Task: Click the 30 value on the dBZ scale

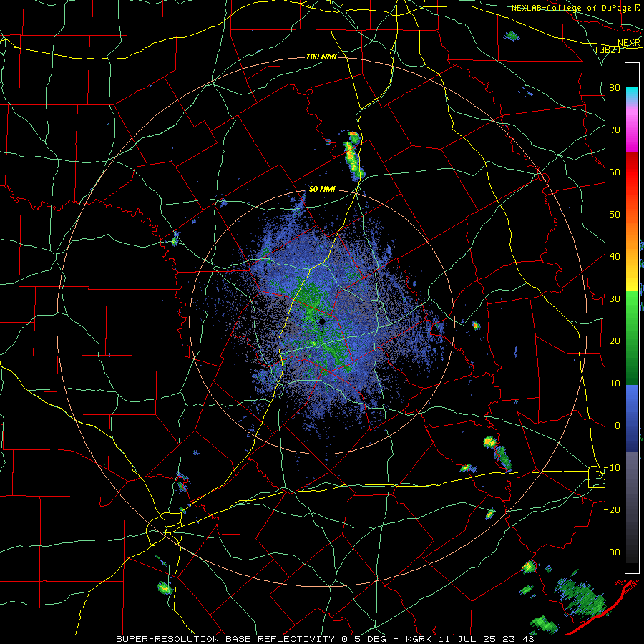Action: (x=615, y=298)
